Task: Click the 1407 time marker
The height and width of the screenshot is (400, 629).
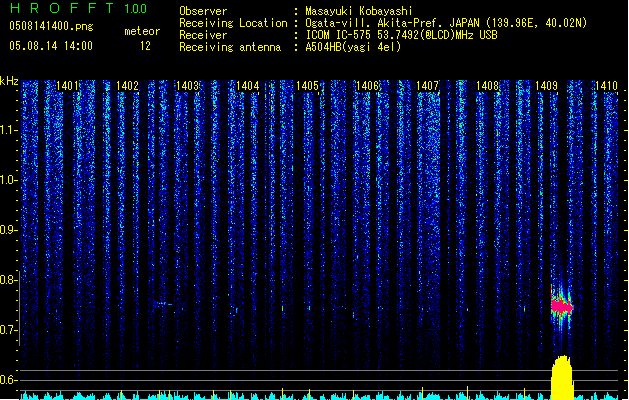Action: point(428,86)
